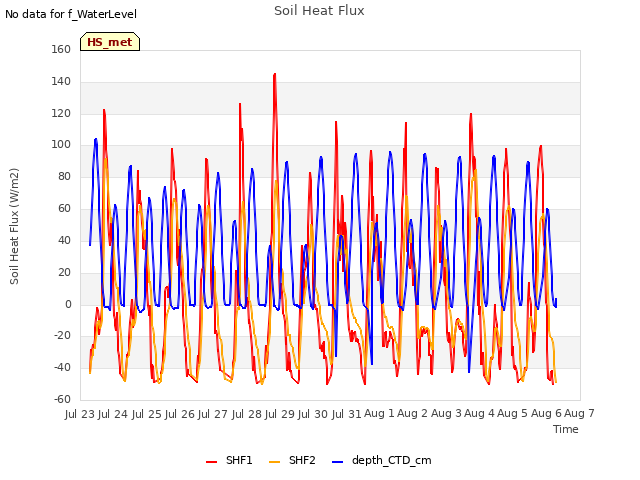Click the Aug 7 x-axis date label
The height and width of the screenshot is (480, 640).
[579, 414]
